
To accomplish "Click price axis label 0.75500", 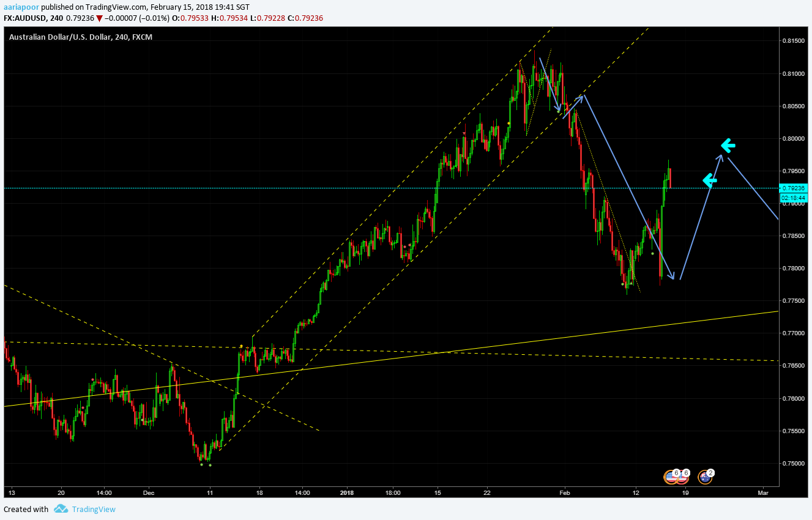I will [794, 431].
